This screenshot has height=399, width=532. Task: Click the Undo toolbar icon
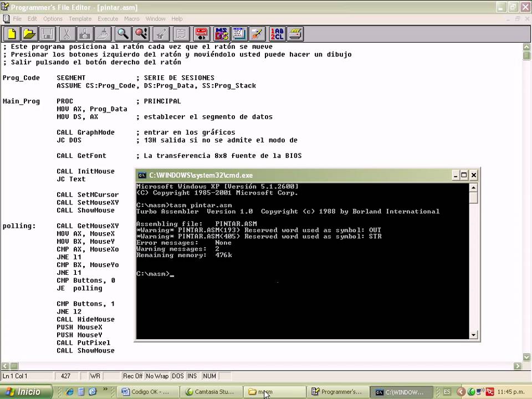point(161,34)
